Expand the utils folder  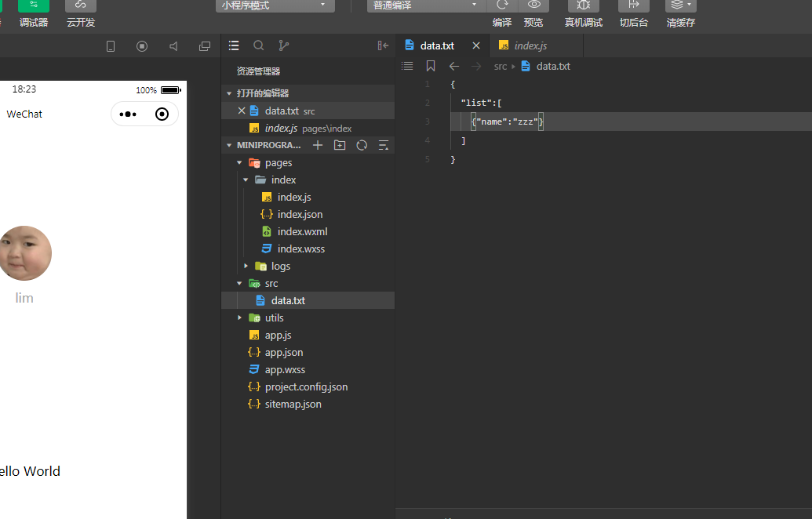(x=308, y=318)
